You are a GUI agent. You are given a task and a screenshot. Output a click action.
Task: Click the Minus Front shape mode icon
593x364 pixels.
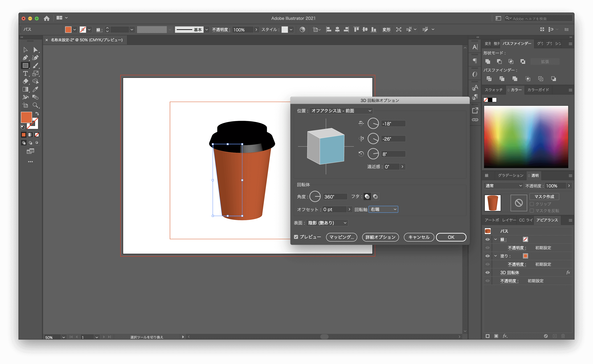click(x=499, y=62)
